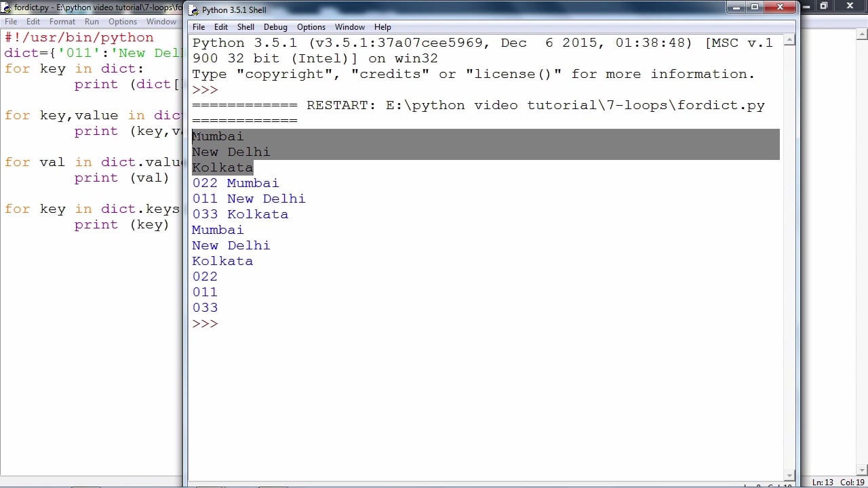Image resolution: width=868 pixels, height=488 pixels.
Task: Open Run menu in fordict.py editor
Action: point(92,22)
